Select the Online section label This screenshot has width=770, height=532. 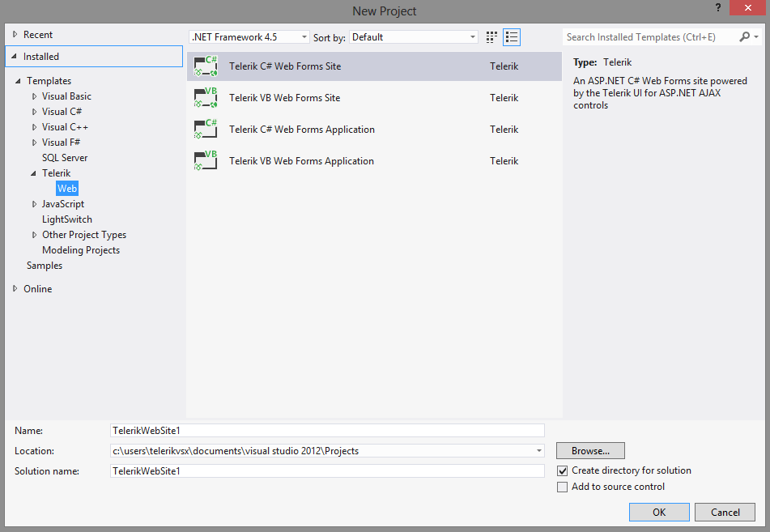tap(38, 289)
